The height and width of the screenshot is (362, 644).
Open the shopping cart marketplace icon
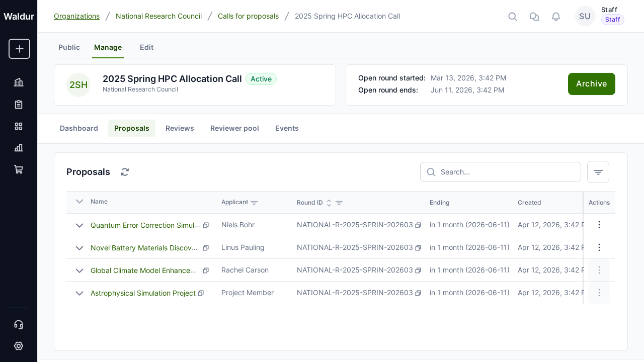(x=19, y=169)
